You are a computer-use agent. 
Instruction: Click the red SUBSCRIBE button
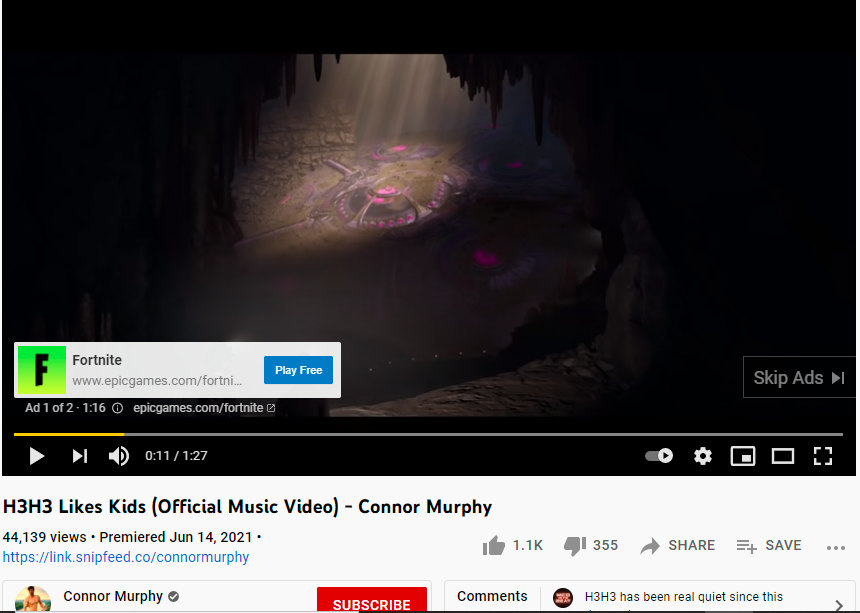pos(372,601)
